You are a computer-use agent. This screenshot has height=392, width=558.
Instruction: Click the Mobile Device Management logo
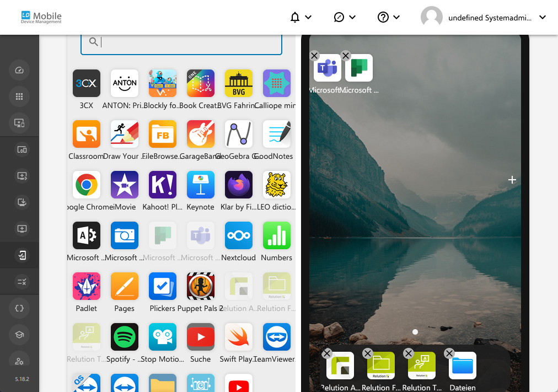(x=41, y=17)
